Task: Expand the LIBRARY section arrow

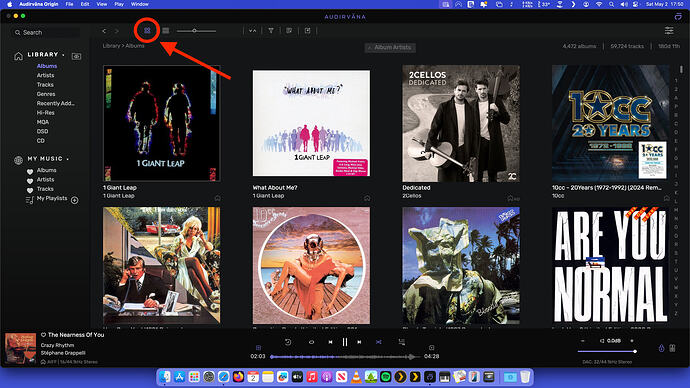Action: click(63, 55)
